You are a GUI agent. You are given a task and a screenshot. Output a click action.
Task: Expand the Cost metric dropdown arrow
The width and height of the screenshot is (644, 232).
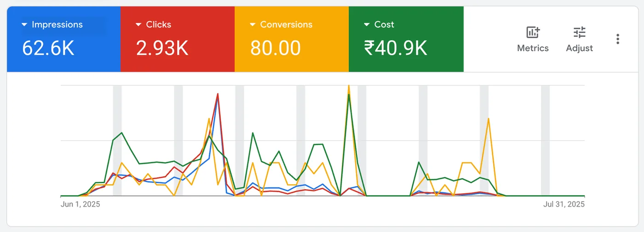point(367,25)
